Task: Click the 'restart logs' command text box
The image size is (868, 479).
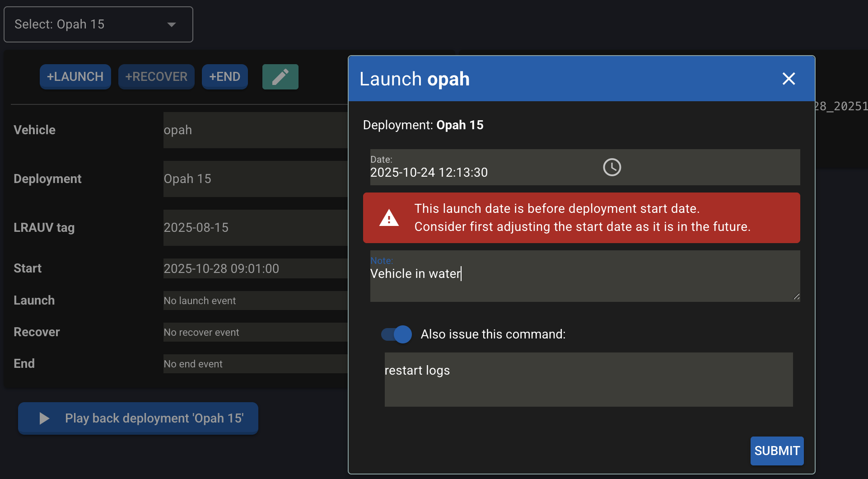Action: tap(588, 380)
